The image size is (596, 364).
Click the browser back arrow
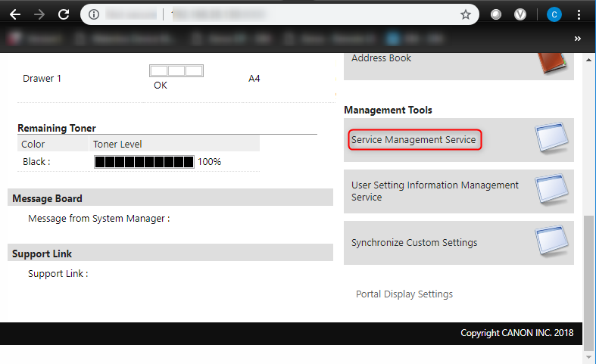tap(14, 14)
